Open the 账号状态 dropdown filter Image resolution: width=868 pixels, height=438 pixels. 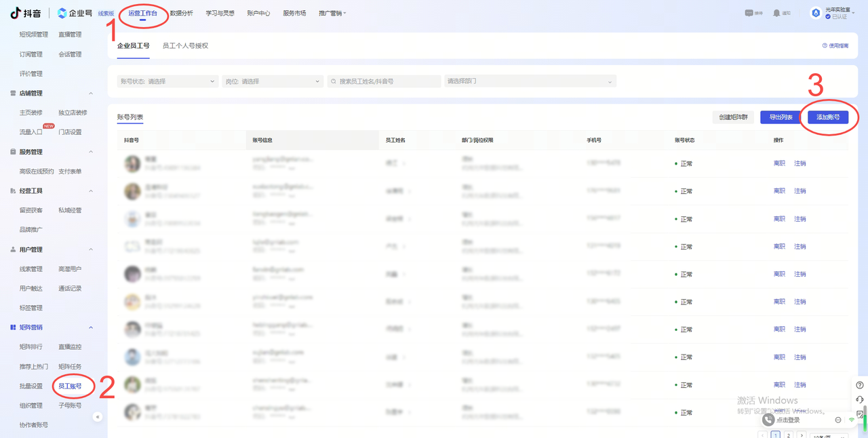167,81
